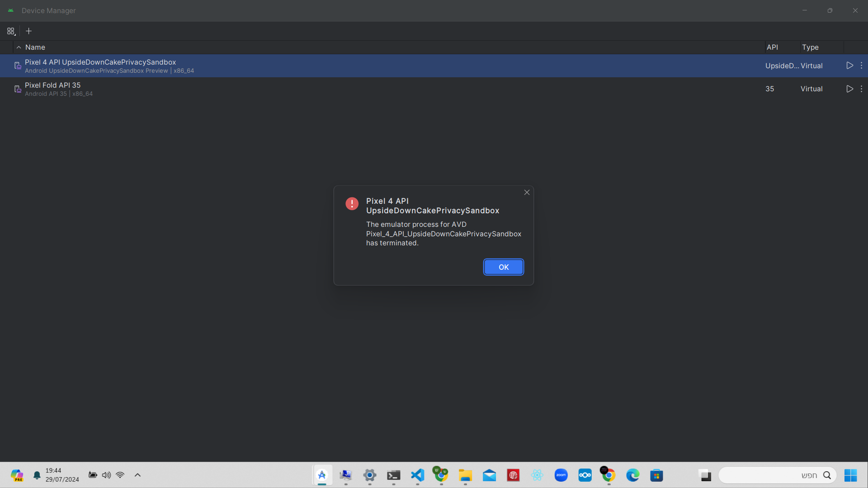This screenshot has height=488, width=868.
Task: Start the Pixel 4 API UpsideDownCakePrivacySandbox emulator
Action: pyautogui.click(x=849, y=66)
